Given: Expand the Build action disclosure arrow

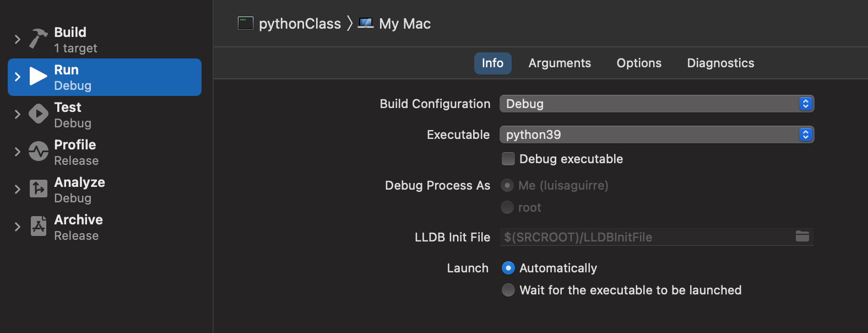Looking at the screenshot, I should pos(18,39).
